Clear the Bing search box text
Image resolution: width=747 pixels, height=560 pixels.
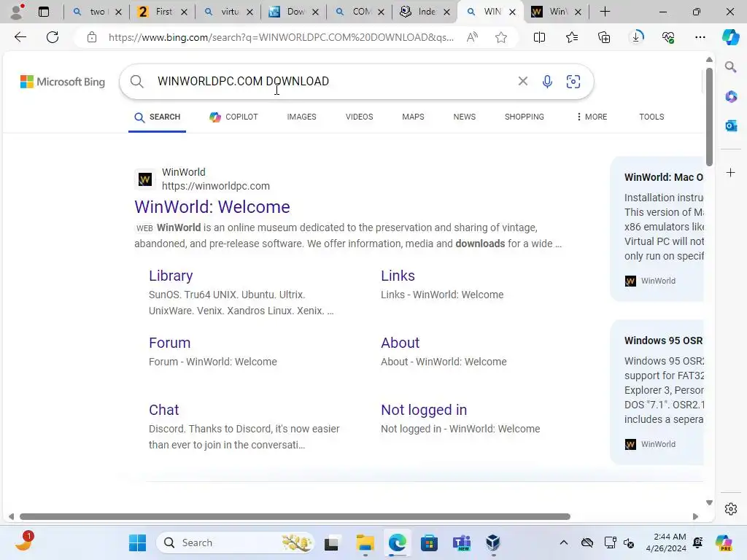pos(522,82)
